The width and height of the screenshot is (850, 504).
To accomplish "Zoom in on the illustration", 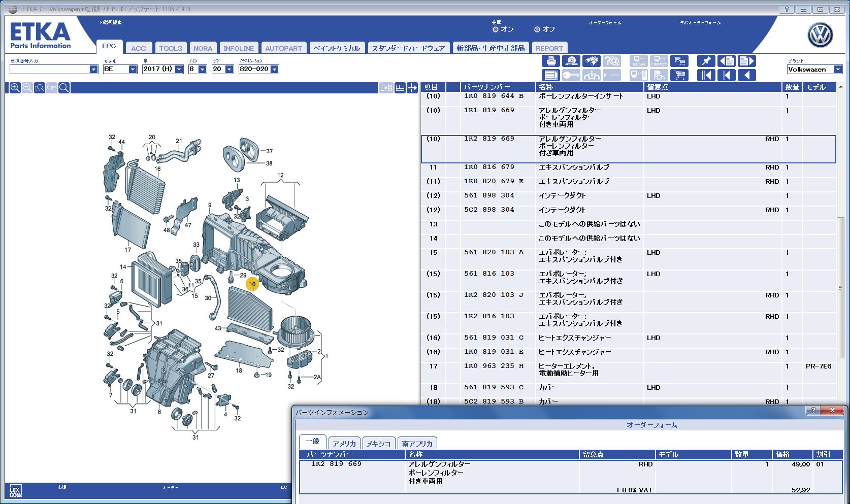I will (15, 88).
